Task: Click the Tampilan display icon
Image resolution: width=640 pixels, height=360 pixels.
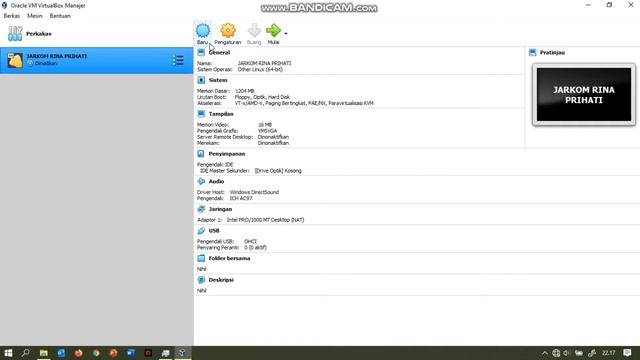Action: (201, 113)
